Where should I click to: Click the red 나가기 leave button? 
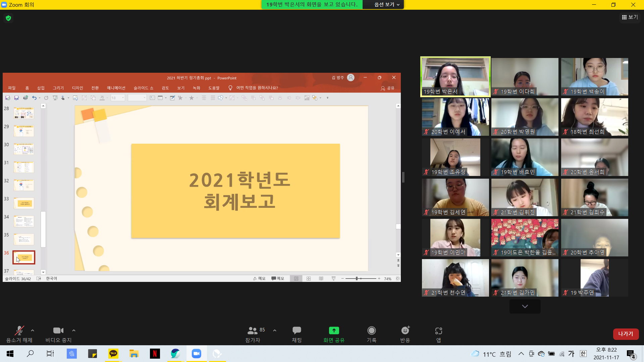click(626, 334)
